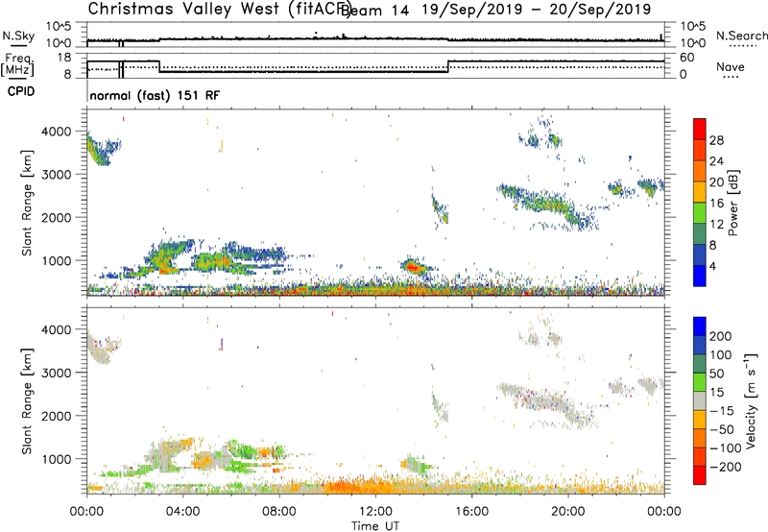Screen dimensions: 768x532
Task: Click the '16:00' time axis tick label
Action: pos(471,512)
